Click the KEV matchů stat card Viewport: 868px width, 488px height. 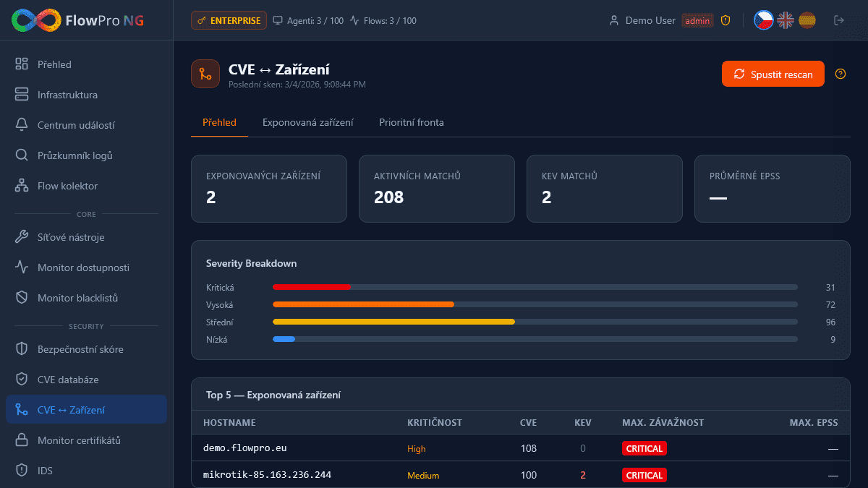605,189
